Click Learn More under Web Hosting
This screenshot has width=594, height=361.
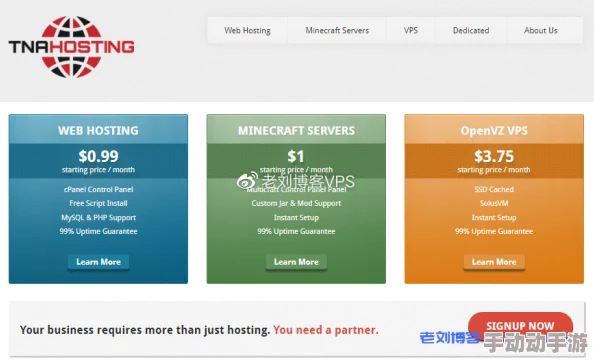(98, 262)
